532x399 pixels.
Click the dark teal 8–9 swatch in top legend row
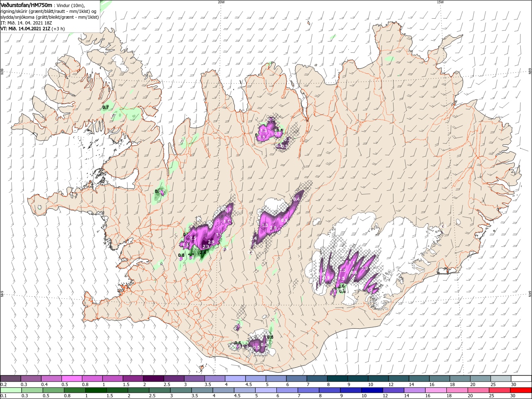(337, 379)
